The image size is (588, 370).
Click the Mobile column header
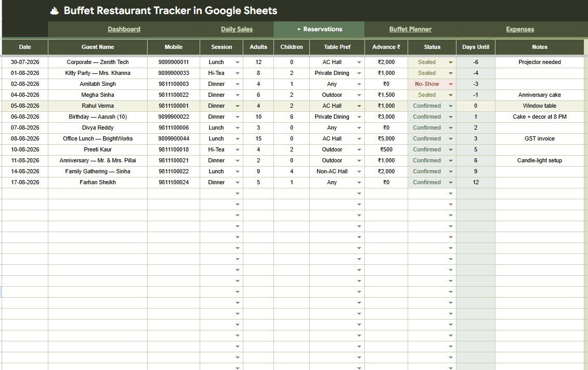173,47
